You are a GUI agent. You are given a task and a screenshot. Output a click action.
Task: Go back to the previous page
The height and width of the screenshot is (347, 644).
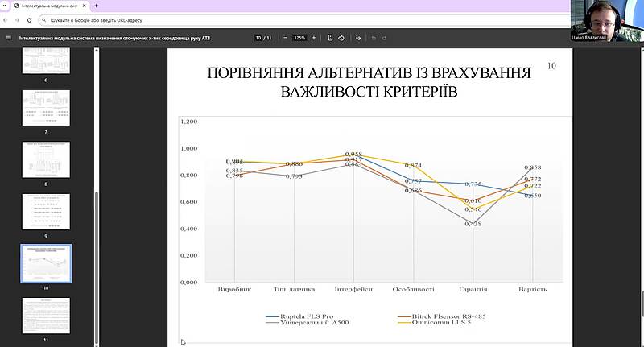click(x=6, y=20)
